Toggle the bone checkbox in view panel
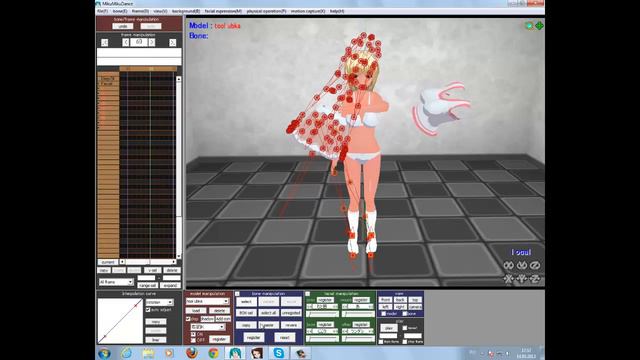The width and height of the screenshot is (640, 360). point(404,313)
